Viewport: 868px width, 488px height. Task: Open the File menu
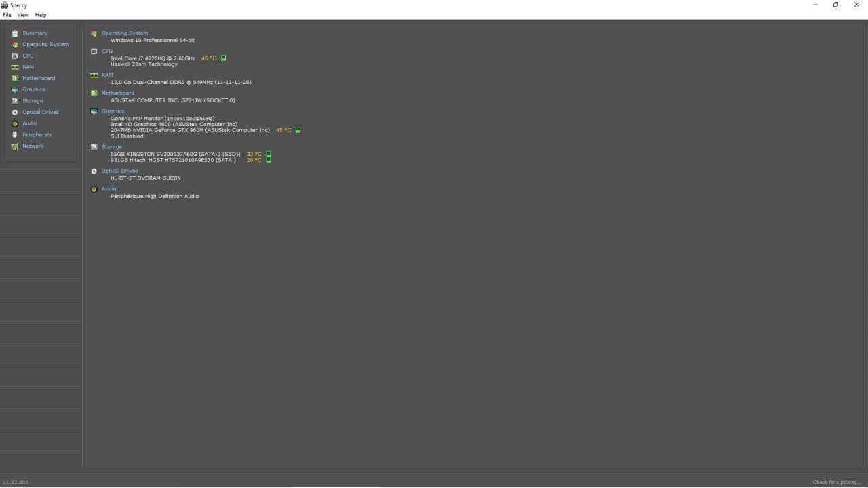(7, 15)
